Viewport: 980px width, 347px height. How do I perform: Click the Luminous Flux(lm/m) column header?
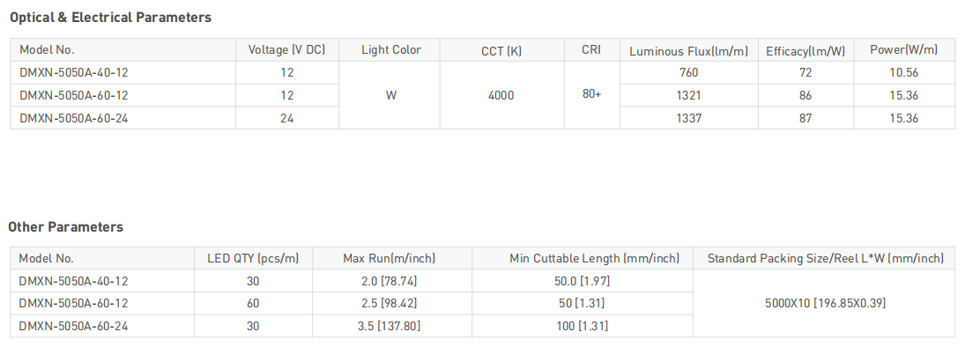point(689,51)
